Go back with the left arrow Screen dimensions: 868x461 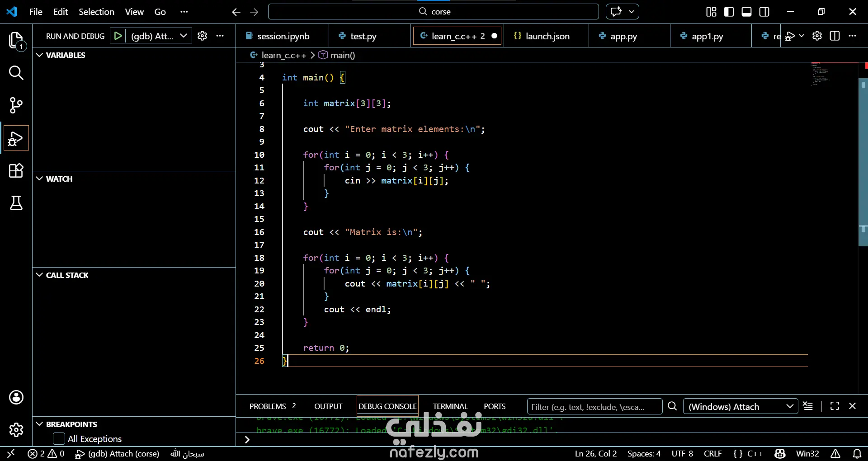click(236, 12)
